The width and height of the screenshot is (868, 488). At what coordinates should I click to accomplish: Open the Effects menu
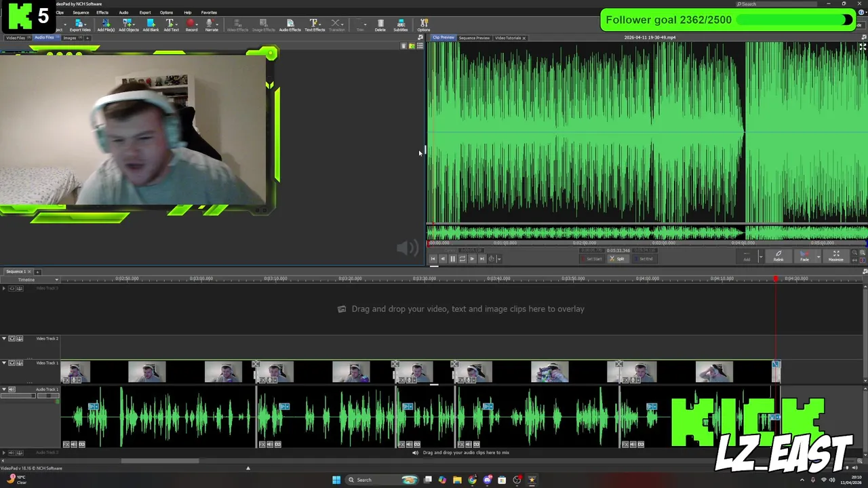pyautogui.click(x=102, y=12)
